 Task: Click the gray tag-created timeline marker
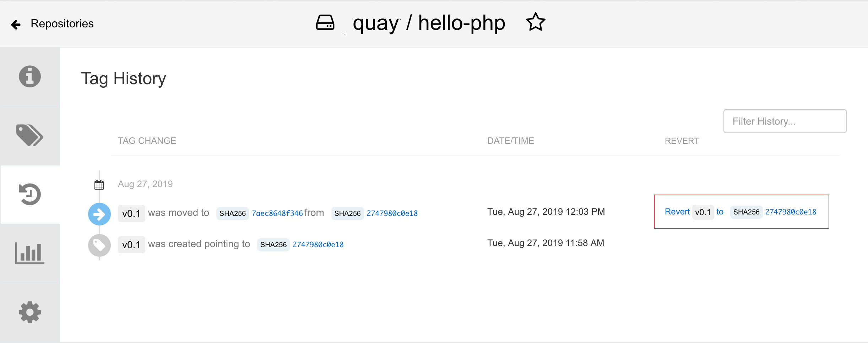(99, 245)
